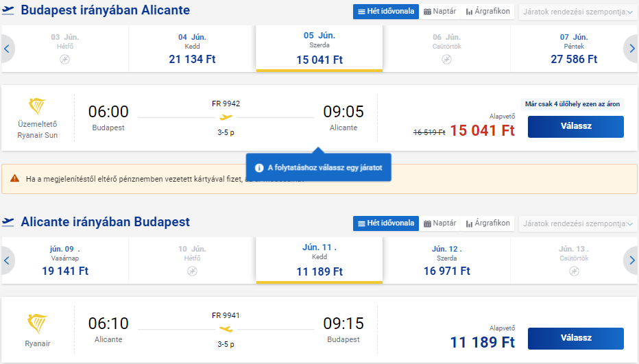Go to next return dates with the right arrow
Viewport: 639px width, 364px height.
click(x=631, y=260)
